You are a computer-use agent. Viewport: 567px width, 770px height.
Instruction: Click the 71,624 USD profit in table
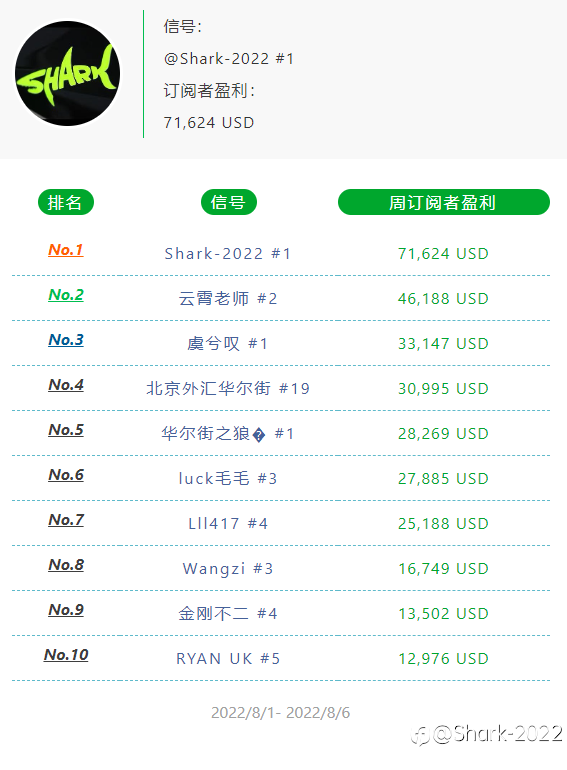coord(443,253)
